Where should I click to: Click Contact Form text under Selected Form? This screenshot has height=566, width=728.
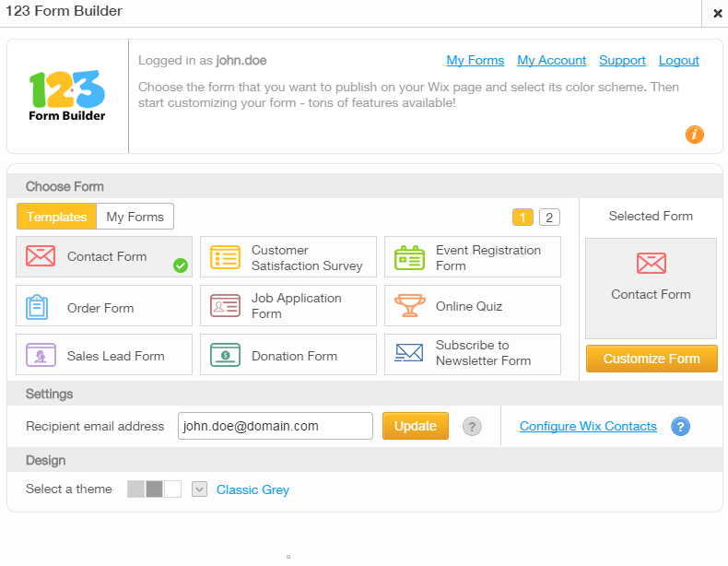651,294
